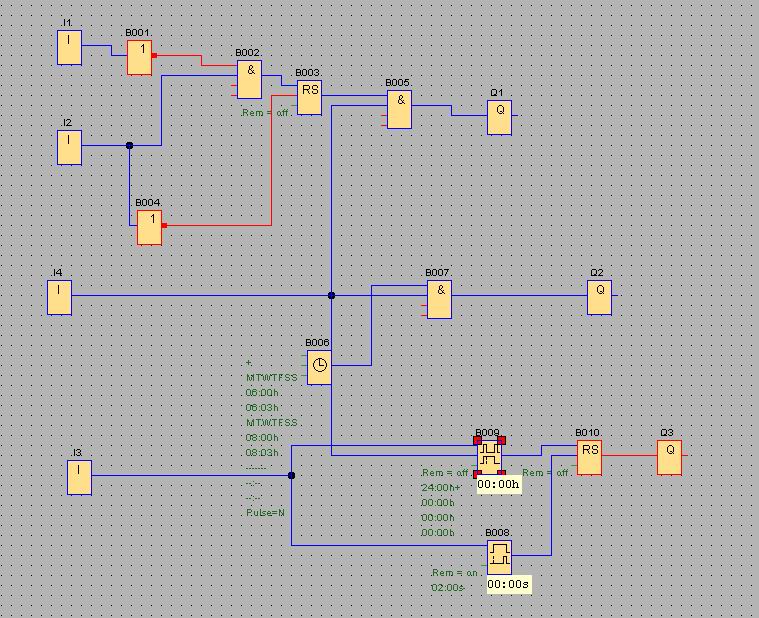The image size is (759, 618).
Task: Select AND gate block B005
Action: pyautogui.click(x=399, y=109)
